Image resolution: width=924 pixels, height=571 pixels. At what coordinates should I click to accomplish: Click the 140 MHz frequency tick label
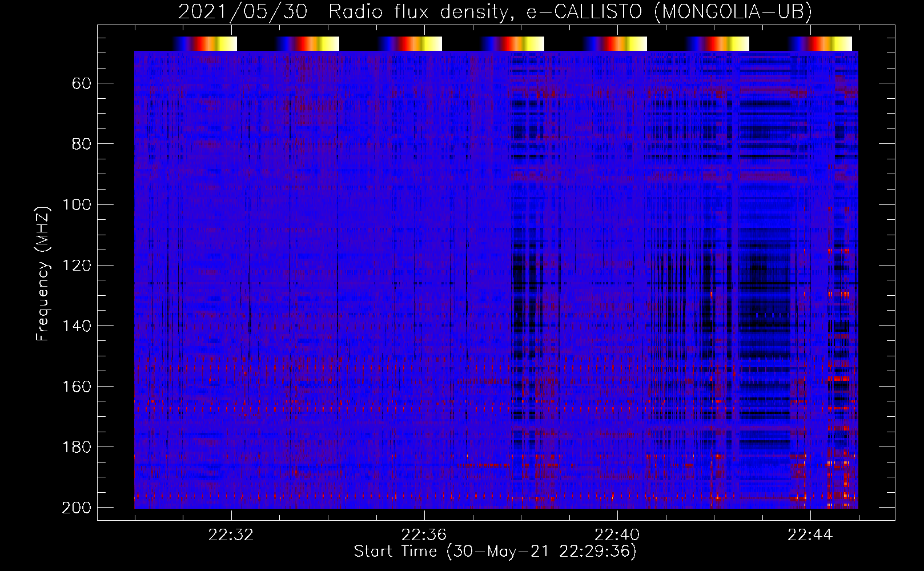tap(76, 325)
